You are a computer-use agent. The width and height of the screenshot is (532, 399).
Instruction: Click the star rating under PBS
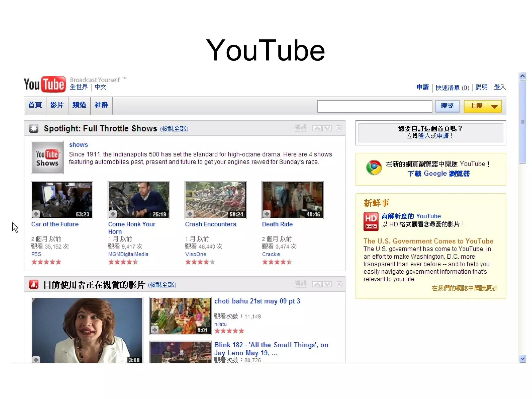pyautogui.click(x=46, y=262)
